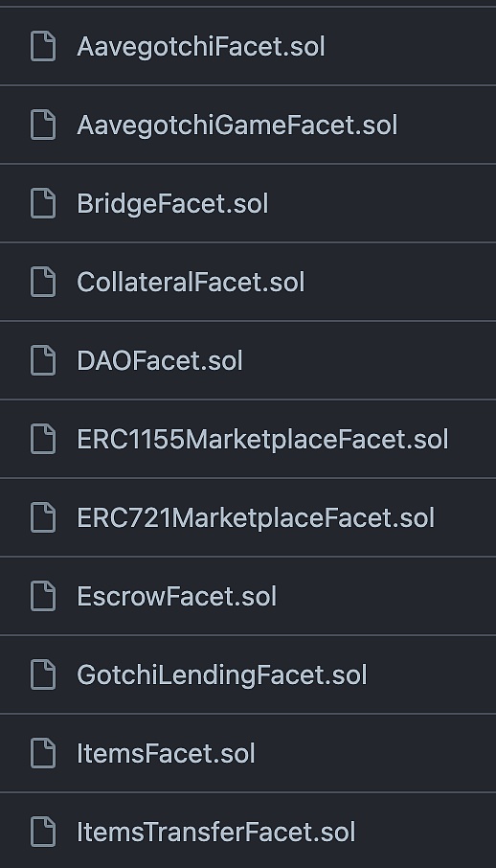This screenshot has height=868, width=496.
Task: Click the file icon next to DAOFacet.sol
Action: coord(43,361)
